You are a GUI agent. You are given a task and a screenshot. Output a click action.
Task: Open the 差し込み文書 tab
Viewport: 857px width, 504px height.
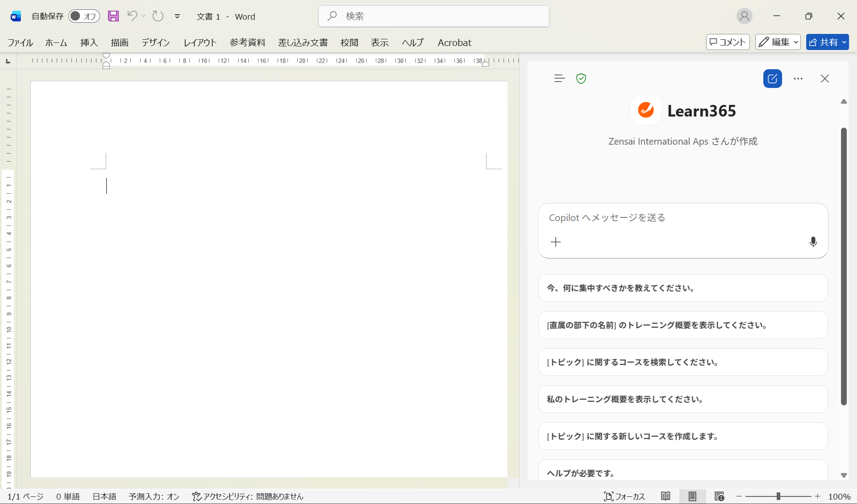point(303,42)
